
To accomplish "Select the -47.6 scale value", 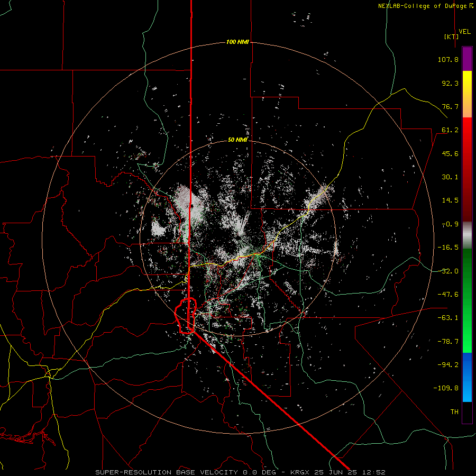I will pos(448,295).
